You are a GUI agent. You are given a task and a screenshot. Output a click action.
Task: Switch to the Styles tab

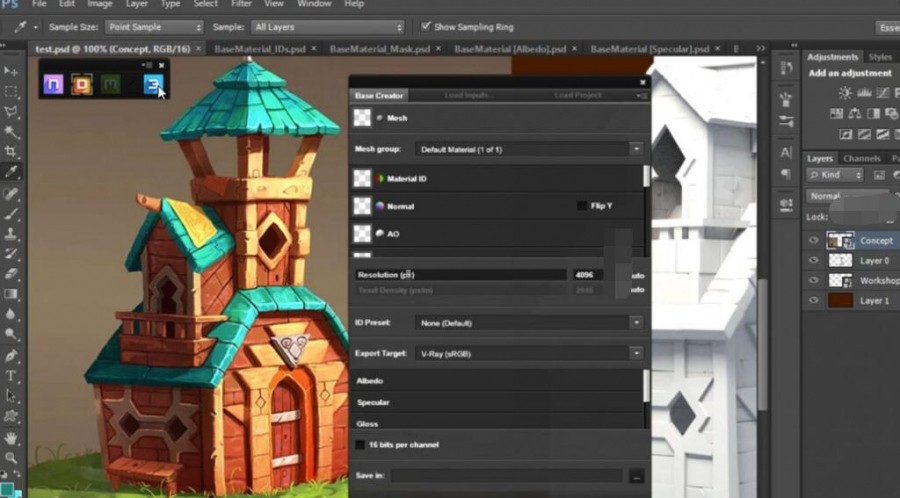(880, 57)
